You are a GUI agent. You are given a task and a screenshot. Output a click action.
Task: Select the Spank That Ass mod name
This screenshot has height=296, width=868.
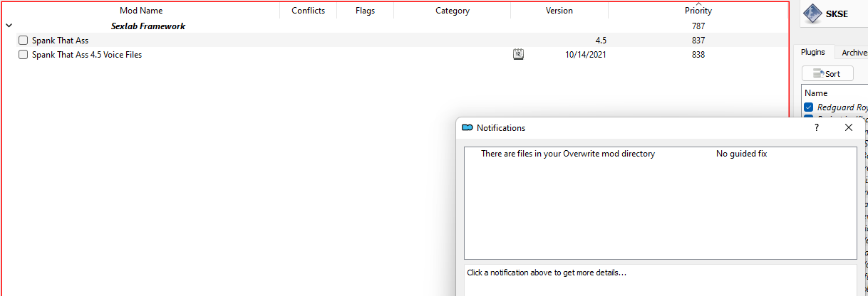click(60, 41)
